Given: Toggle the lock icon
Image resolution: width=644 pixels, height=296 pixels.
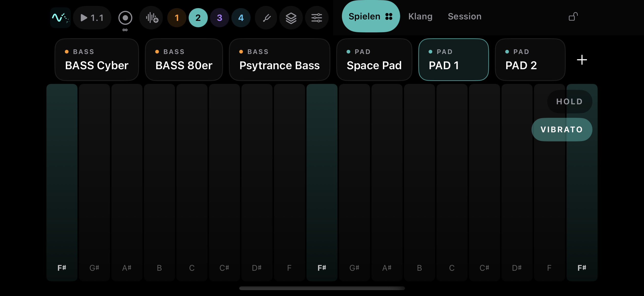Looking at the screenshot, I should click(573, 17).
